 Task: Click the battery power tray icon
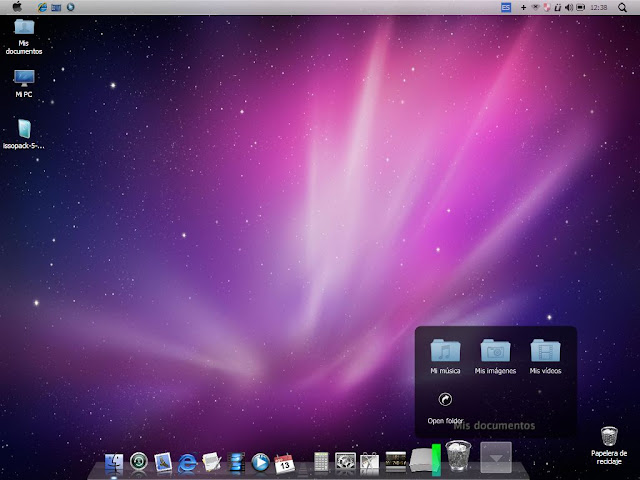click(580, 7)
